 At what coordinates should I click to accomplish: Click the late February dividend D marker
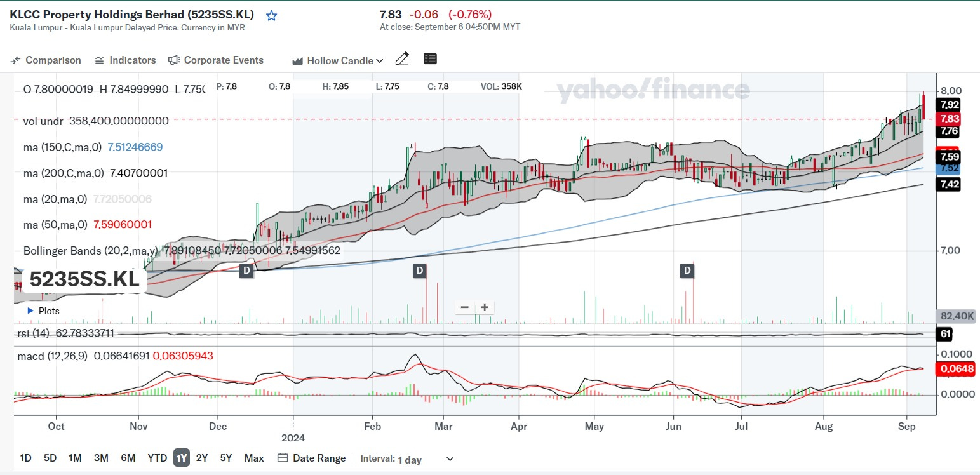click(419, 271)
